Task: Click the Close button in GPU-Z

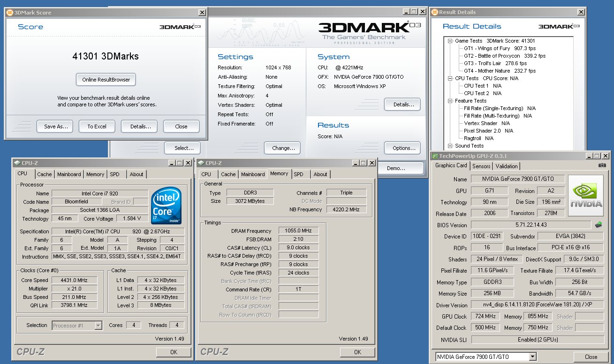Action: coord(591,357)
